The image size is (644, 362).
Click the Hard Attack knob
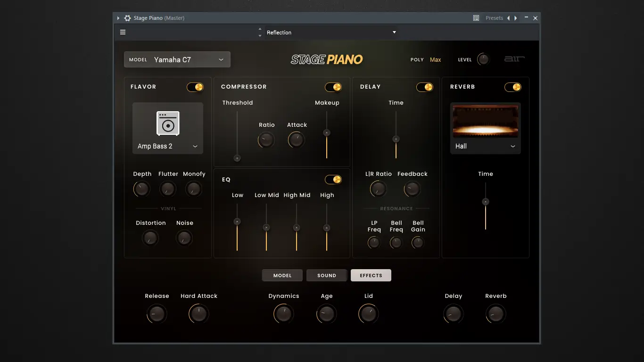(199, 314)
